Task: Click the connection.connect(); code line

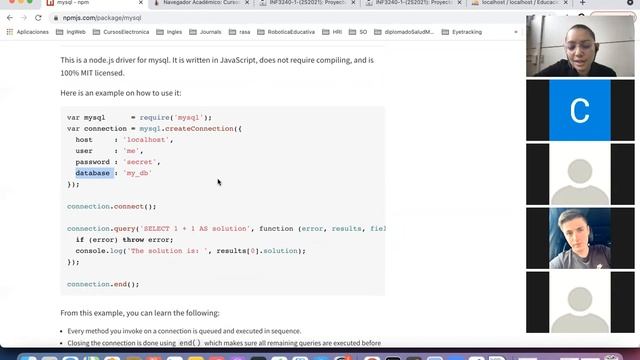Action: pyautogui.click(x=111, y=207)
